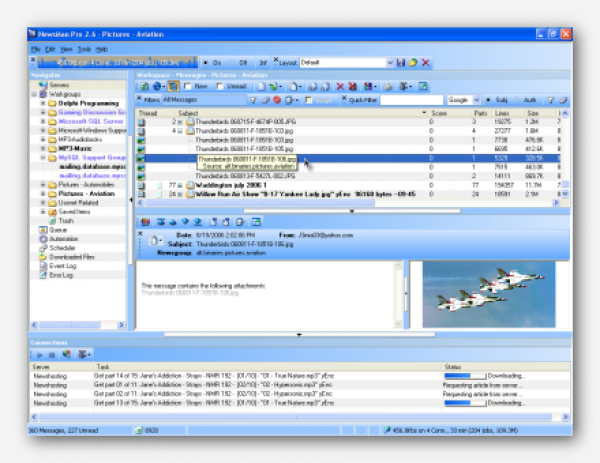Click into the Quick Filter text field

[411, 100]
